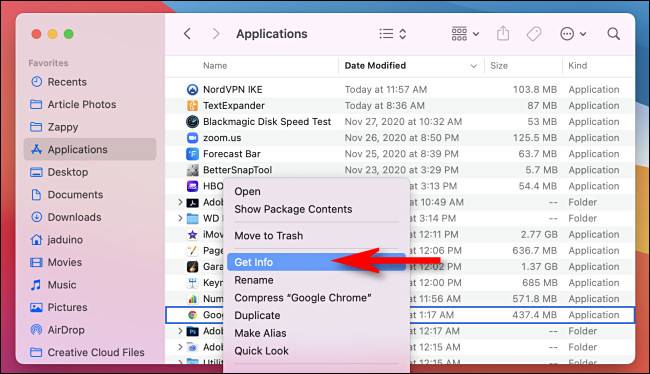The height and width of the screenshot is (374, 650).
Task: Open Desktop in the sidebar
Action: [x=90, y=172]
